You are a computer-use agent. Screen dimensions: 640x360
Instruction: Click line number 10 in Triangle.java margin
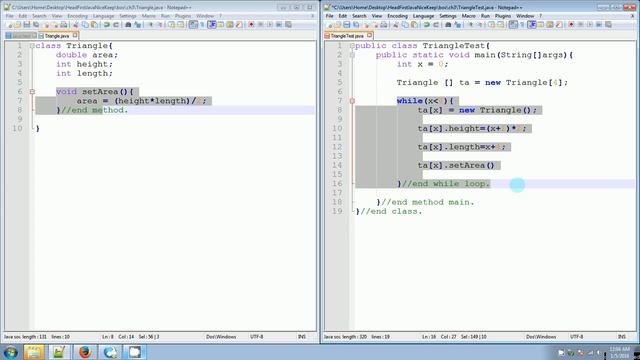coord(17,129)
